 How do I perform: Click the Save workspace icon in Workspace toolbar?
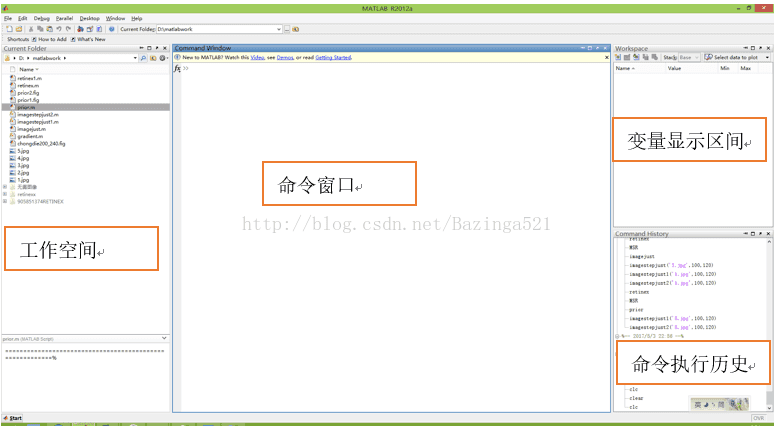[x=646, y=57]
